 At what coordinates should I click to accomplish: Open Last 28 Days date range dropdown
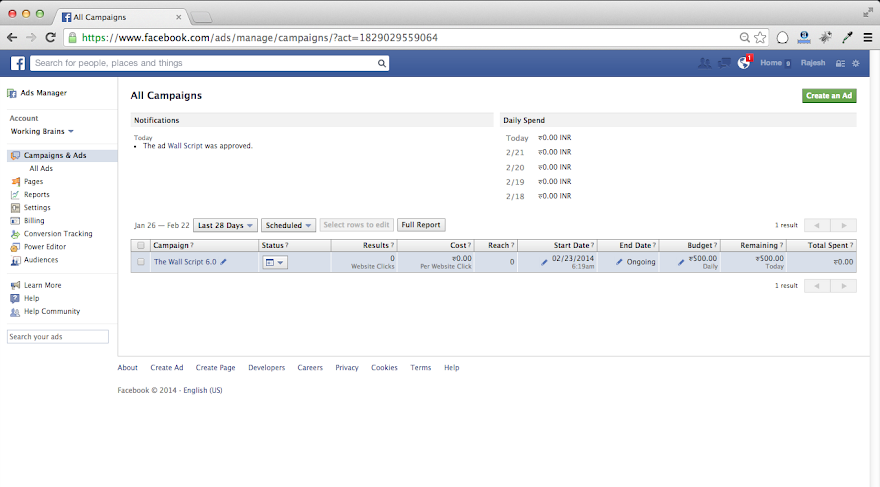point(225,226)
